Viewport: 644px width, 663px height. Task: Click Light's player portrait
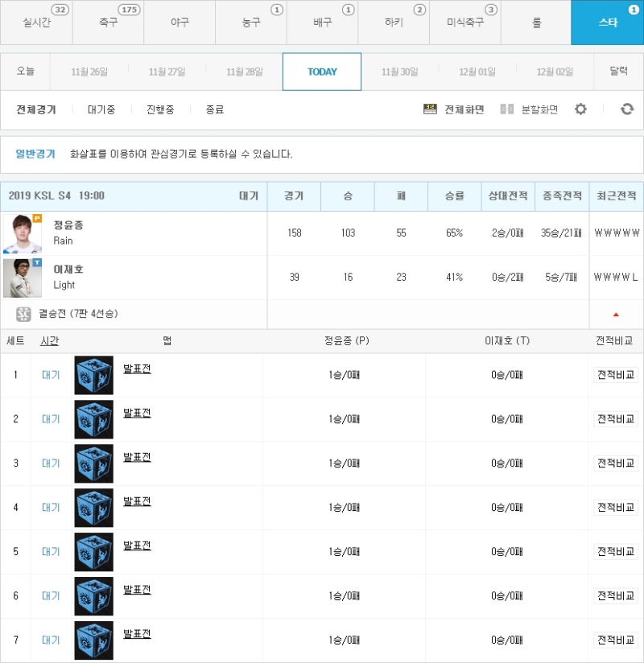pyautogui.click(x=23, y=278)
